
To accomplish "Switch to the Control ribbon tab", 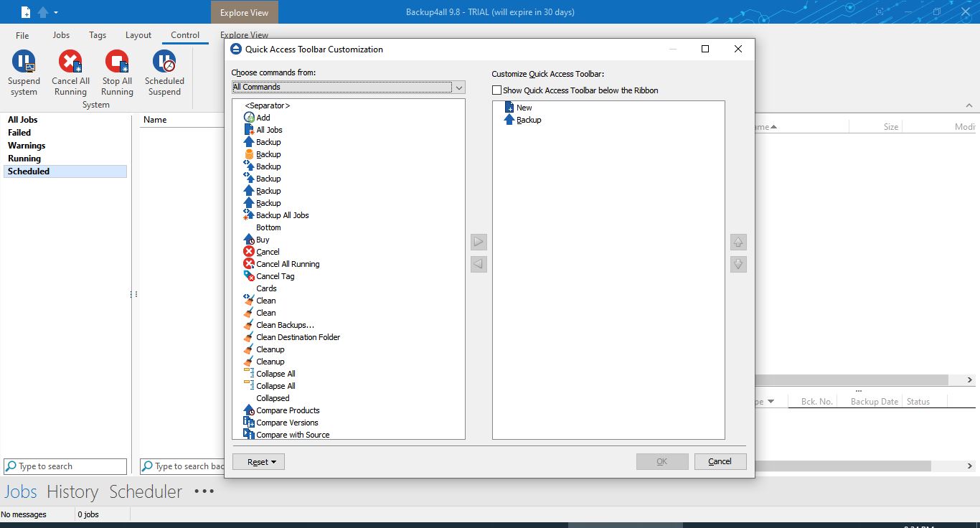I will pyautogui.click(x=185, y=35).
